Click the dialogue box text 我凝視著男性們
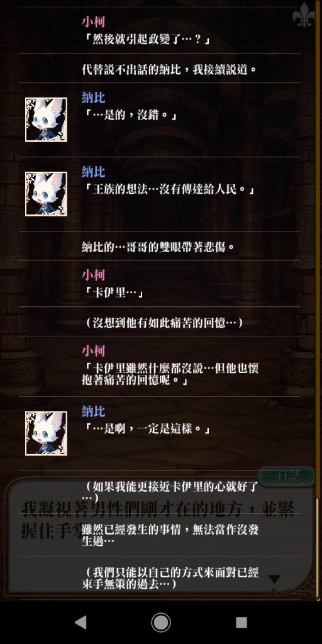The image size is (322, 644). [x=157, y=520]
